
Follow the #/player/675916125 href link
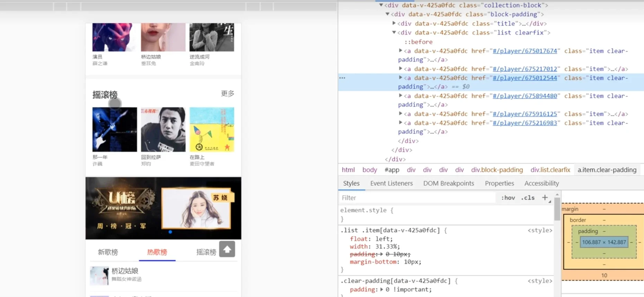pyautogui.click(x=525, y=114)
